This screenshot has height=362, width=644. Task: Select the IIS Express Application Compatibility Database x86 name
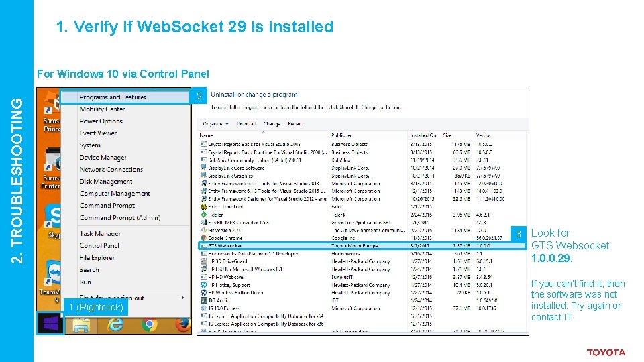[x=266, y=324]
